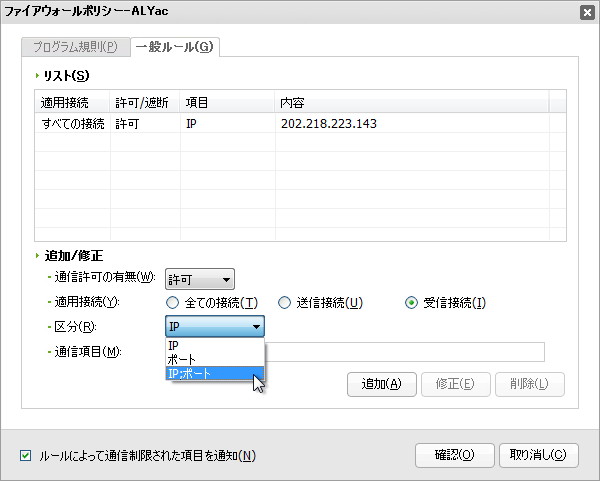Cancel with the 取り消し(C) button

pyautogui.click(x=538, y=455)
